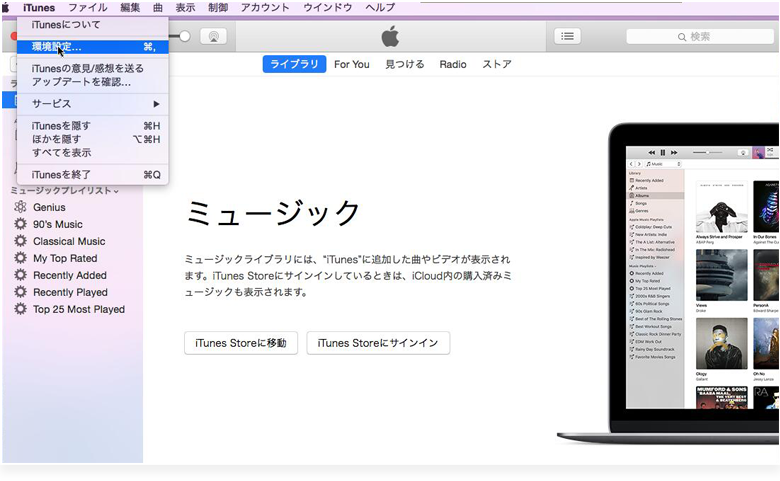Click the gear icon beside Top 25 Most Played
Image resolution: width=780 pixels, height=481 pixels.
point(20,309)
